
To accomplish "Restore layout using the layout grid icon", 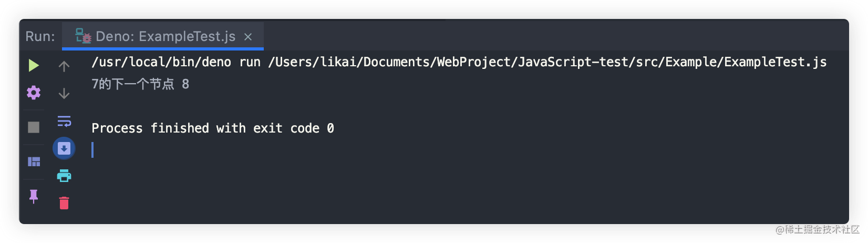I will pyautogui.click(x=34, y=161).
